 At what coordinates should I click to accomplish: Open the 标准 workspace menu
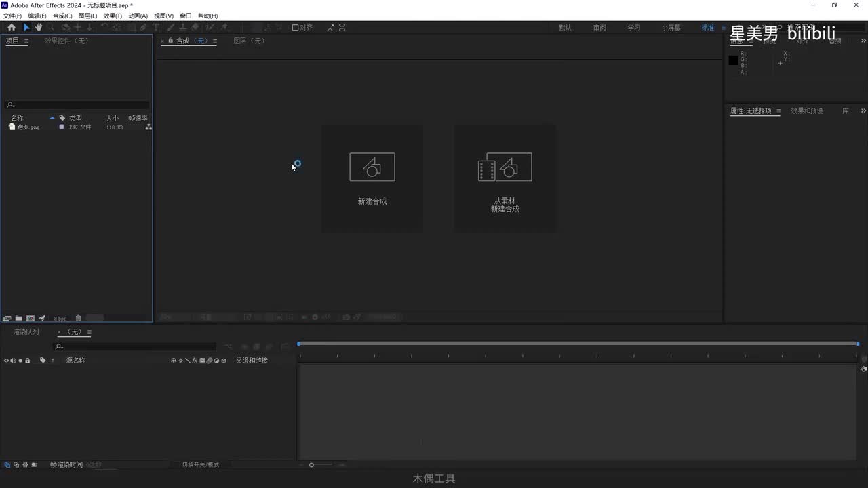724,28
